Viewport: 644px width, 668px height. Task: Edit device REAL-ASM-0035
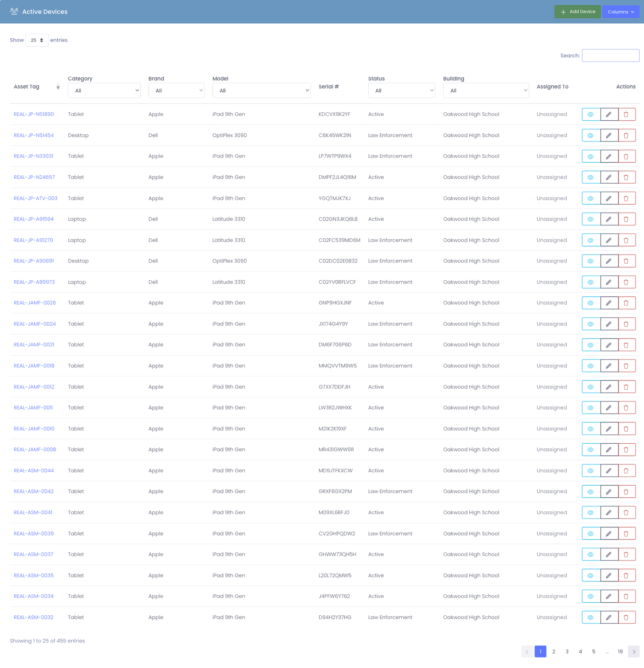[609, 575]
